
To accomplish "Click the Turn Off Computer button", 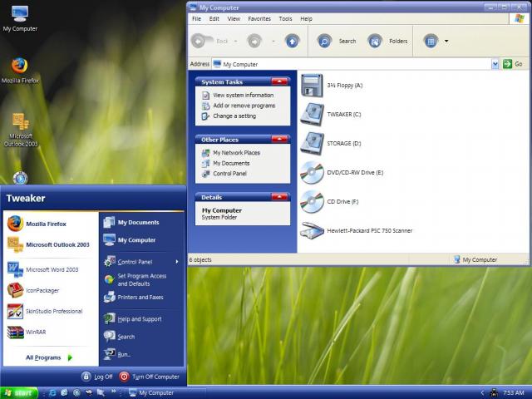I will pyautogui.click(x=150, y=377).
